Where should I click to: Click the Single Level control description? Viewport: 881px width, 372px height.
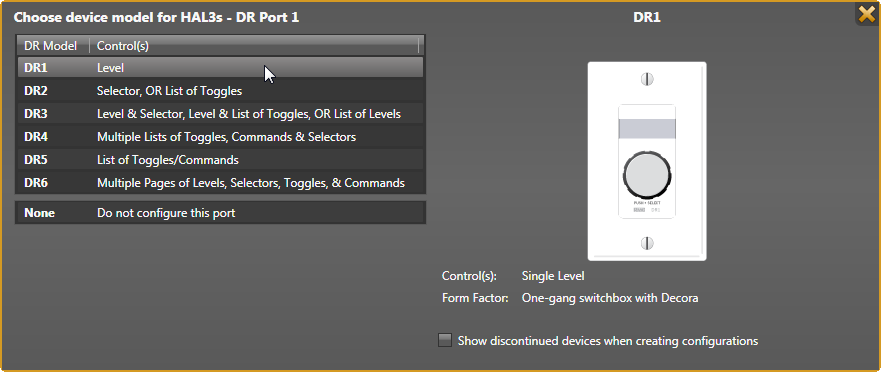[x=553, y=276]
